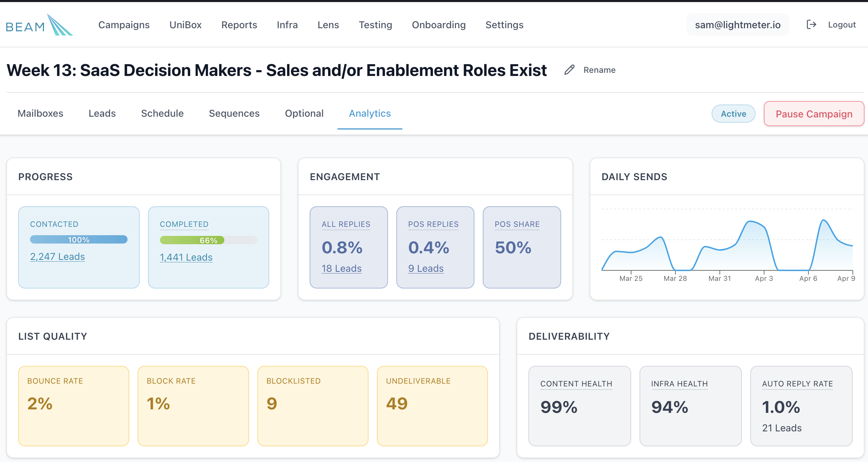Click the AUTO REPLY RATE label
Viewport: 868px width, 462px height.
pyautogui.click(x=797, y=384)
